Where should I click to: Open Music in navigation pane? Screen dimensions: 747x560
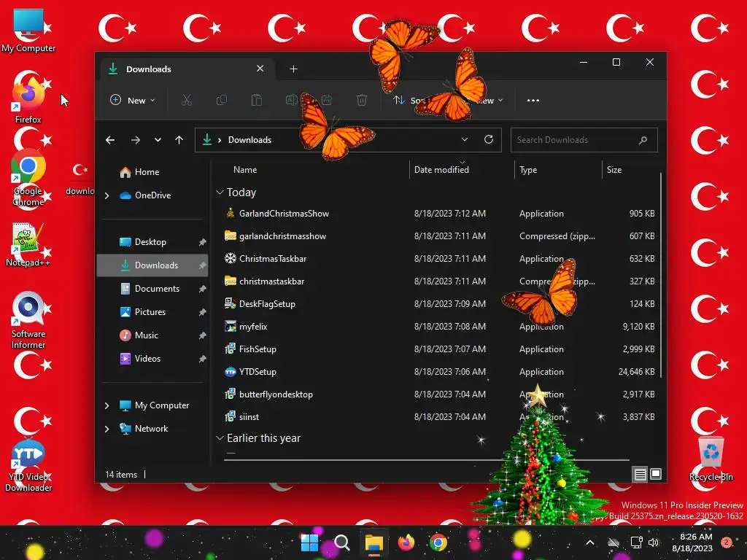click(x=146, y=335)
